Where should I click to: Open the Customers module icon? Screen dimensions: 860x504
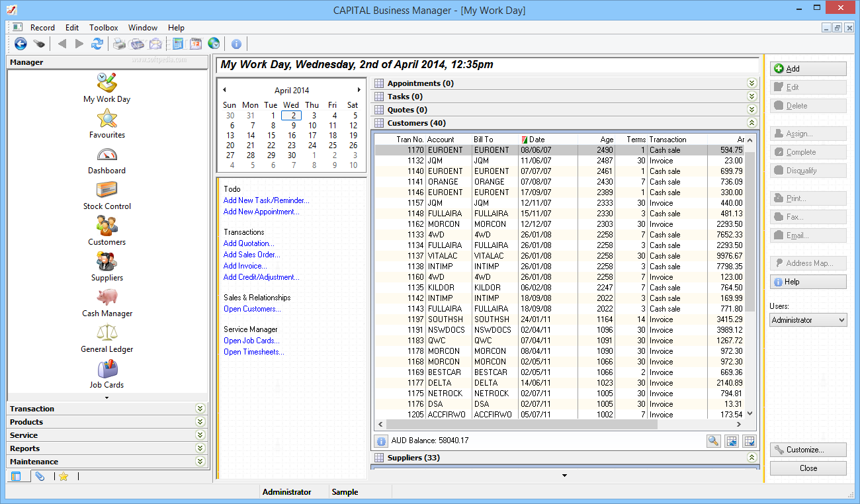coord(107,231)
